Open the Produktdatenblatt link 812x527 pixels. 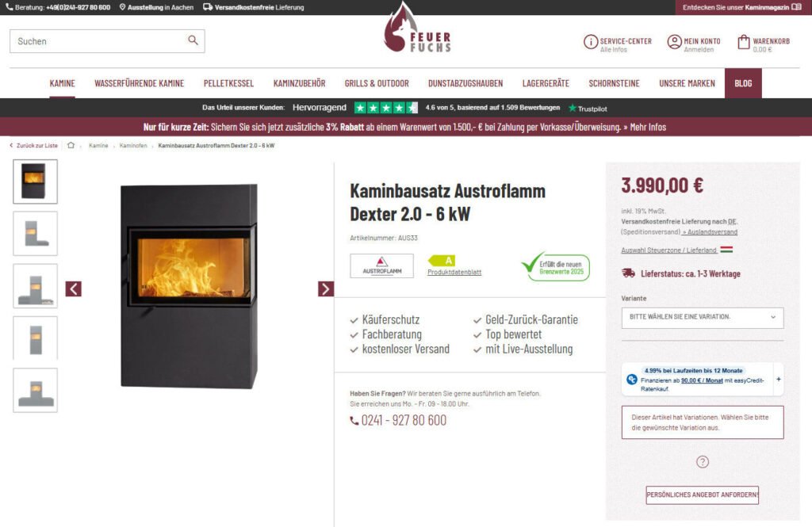[x=454, y=273]
